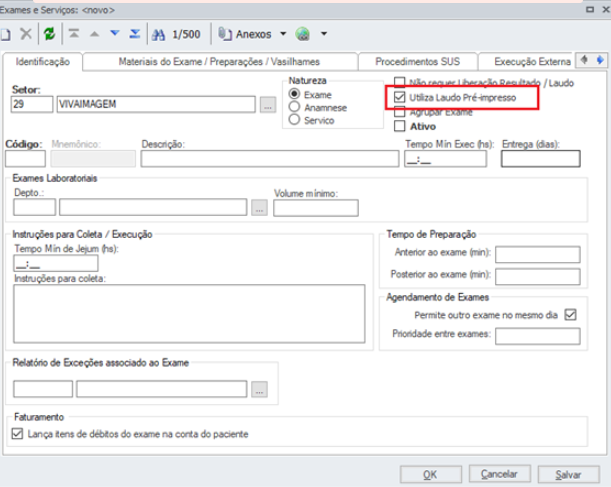Toggle Lança itens de débitos checkbox

tap(17, 434)
